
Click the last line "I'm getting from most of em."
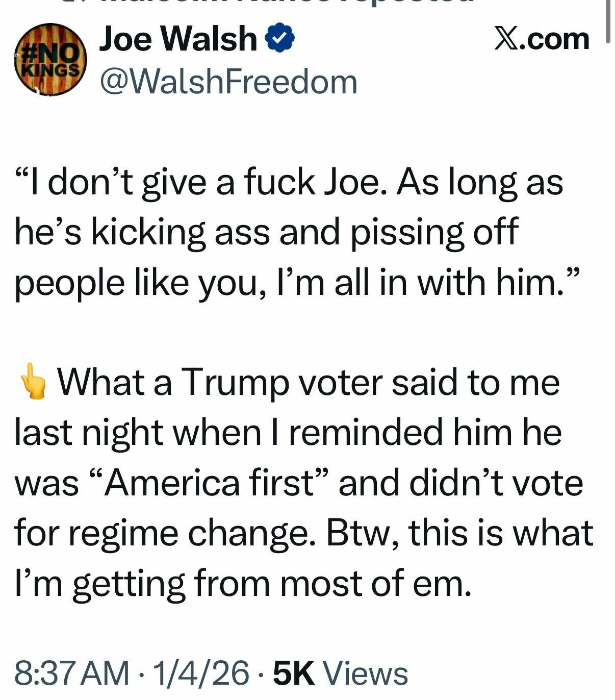click(243, 583)
